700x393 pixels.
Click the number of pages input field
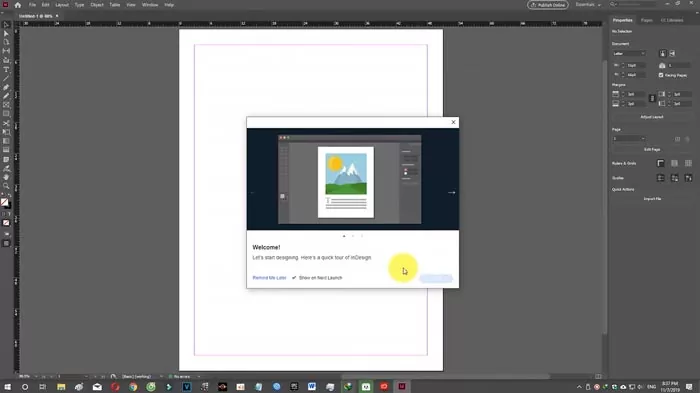[679, 66]
